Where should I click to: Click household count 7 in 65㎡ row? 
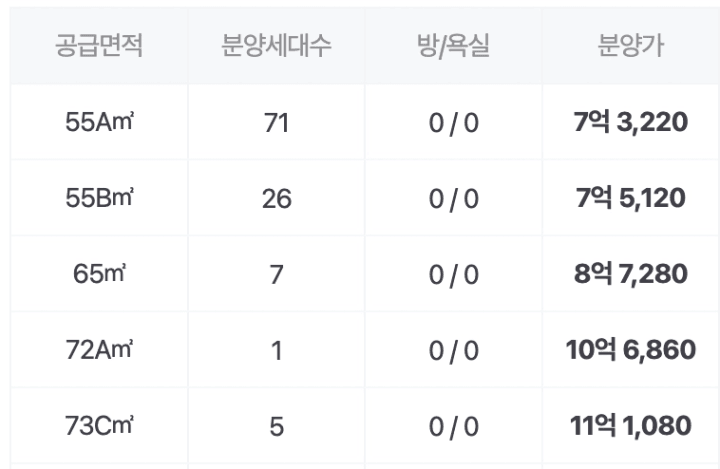(x=276, y=275)
